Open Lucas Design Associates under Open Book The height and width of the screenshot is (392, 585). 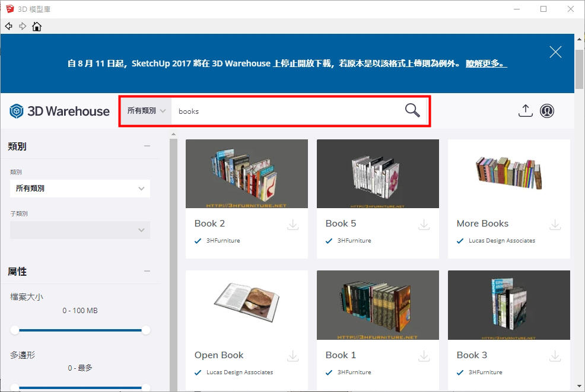240,372
